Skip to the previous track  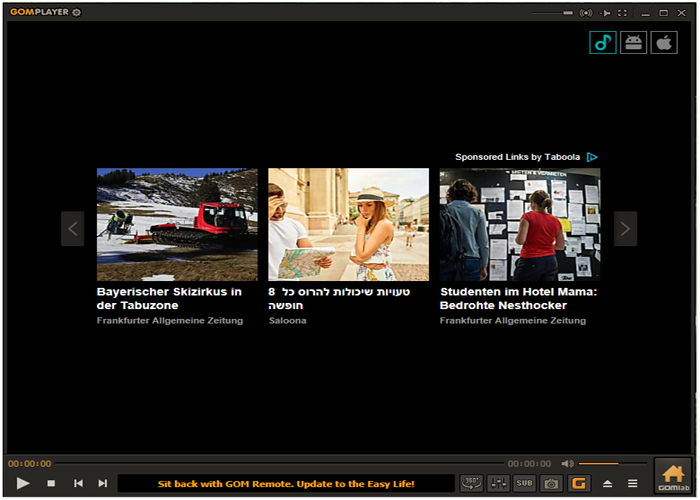click(x=78, y=483)
